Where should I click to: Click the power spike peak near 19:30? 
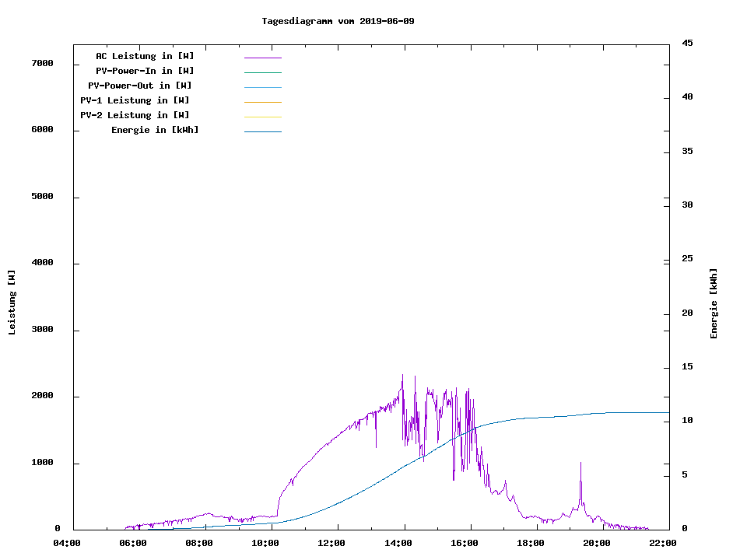[580, 463]
